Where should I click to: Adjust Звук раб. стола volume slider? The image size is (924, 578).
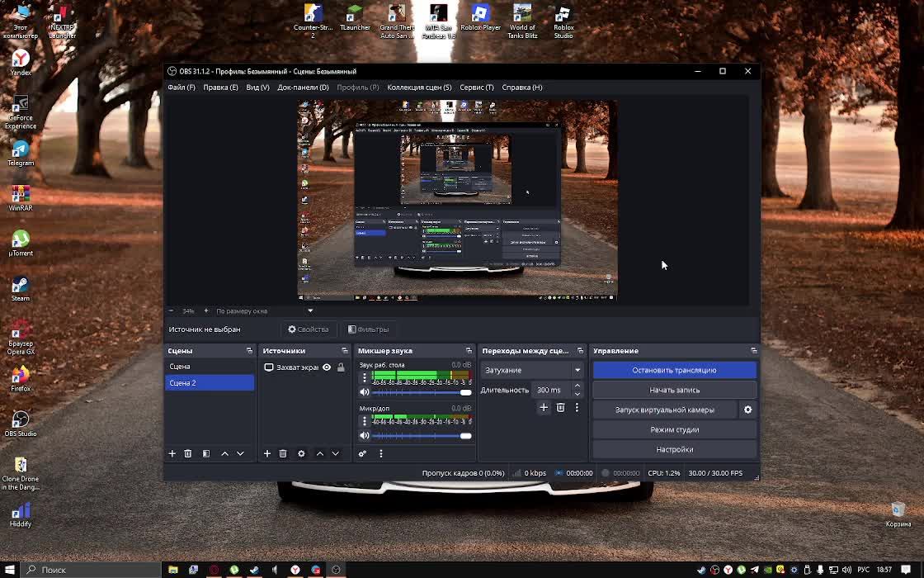[x=422, y=392]
